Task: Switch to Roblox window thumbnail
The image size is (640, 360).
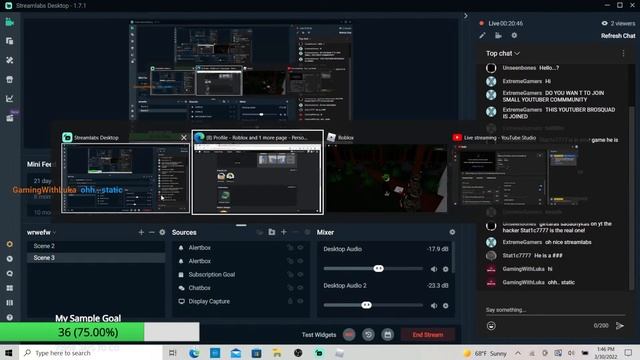Action: click(387, 178)
